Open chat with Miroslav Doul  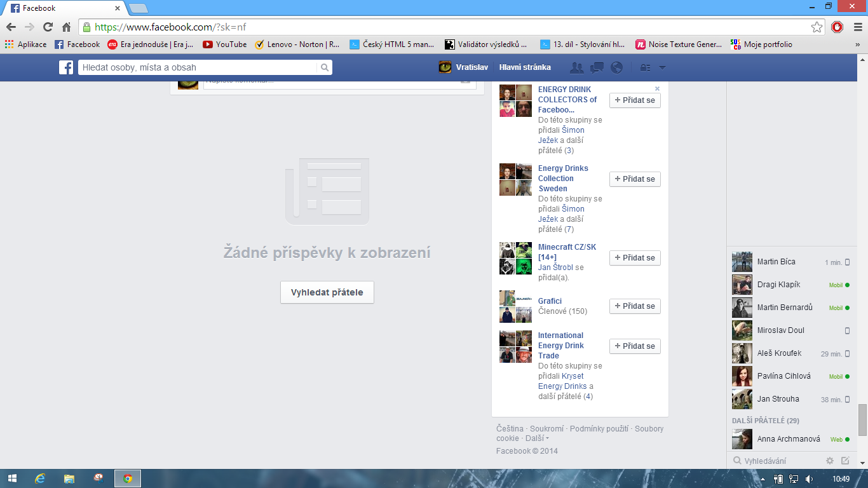pyautogui.click(x=792, y=330)
